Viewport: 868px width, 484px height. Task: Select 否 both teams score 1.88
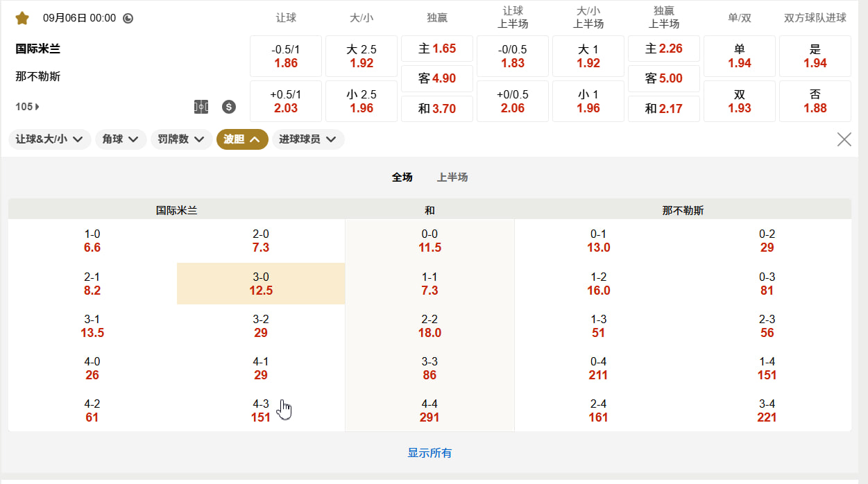pyautogui.click(x=815, y=101)
